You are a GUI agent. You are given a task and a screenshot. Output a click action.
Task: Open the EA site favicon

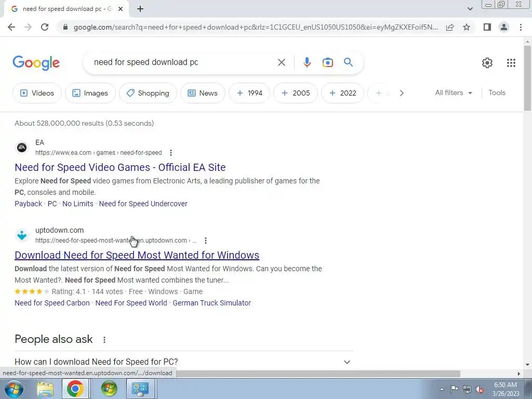(22, 148)
